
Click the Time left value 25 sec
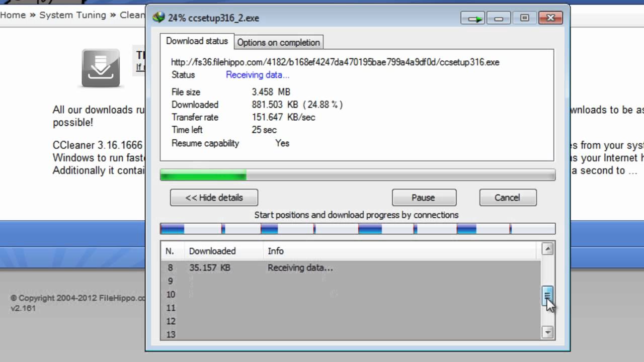click(264, 130)
